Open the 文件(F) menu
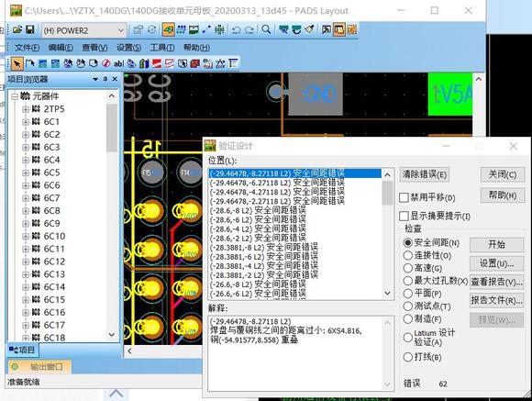This screenshot has width=532, height=401. tap(27, 48)
